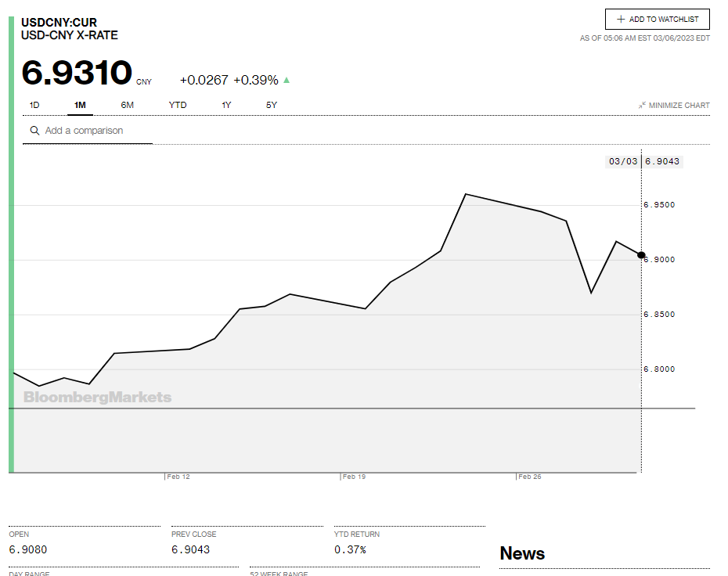
Task: Open the News section heading
Action: (522, 553)
